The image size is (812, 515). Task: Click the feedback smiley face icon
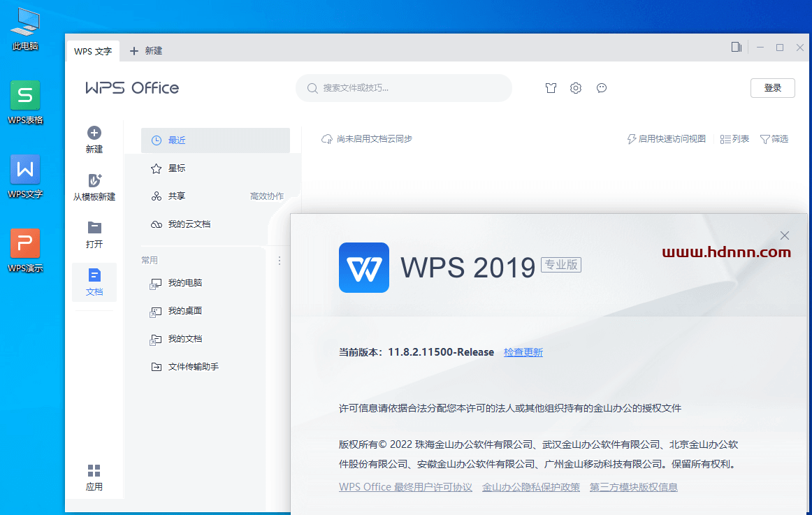click(602, 88)
